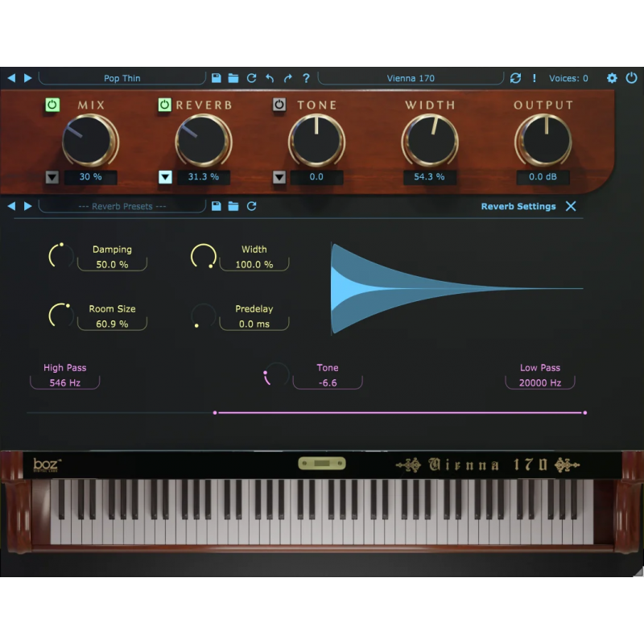Open the plugin settings gear
Screen dimensions: 644x644
coord(612,78)
